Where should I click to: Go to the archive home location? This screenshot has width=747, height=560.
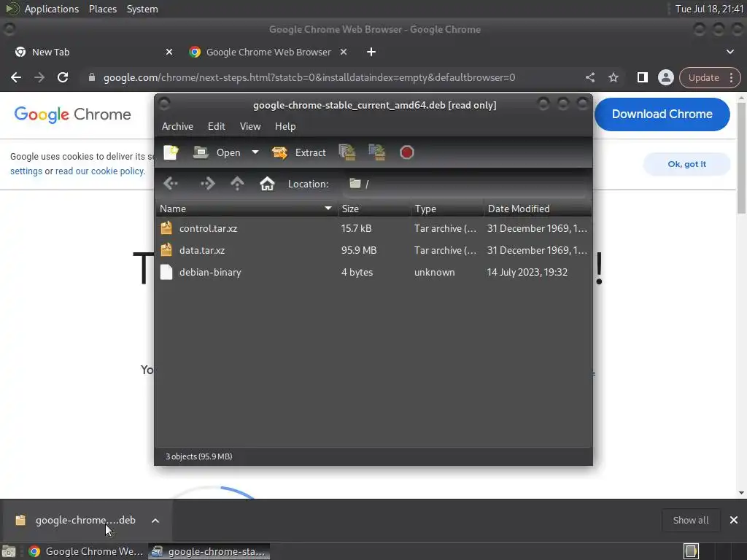(x=267, y=183)
